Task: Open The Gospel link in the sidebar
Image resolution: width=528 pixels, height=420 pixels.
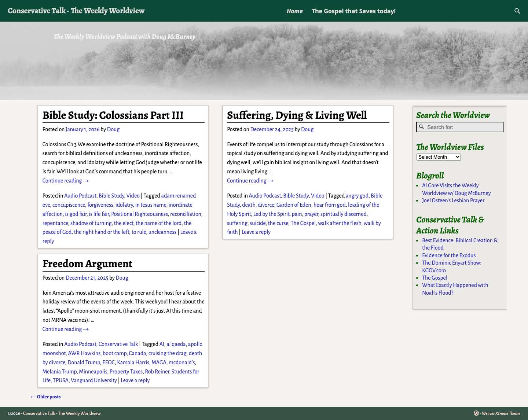Action: (434, 278)
